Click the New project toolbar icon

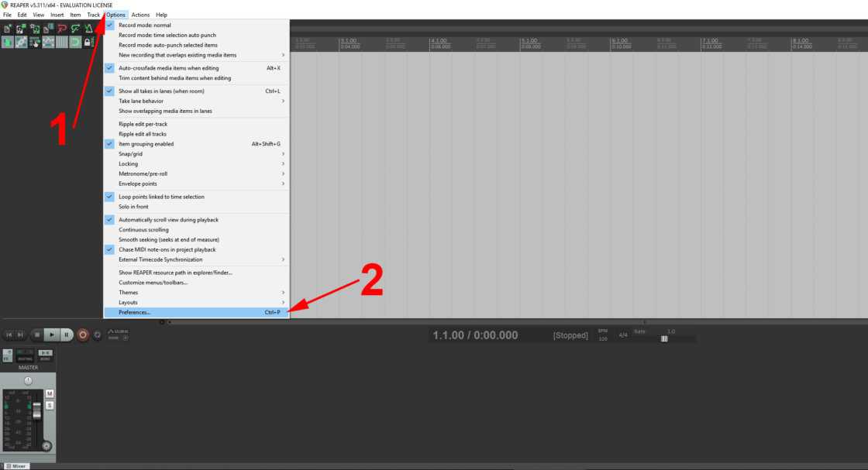coord(8,29)
